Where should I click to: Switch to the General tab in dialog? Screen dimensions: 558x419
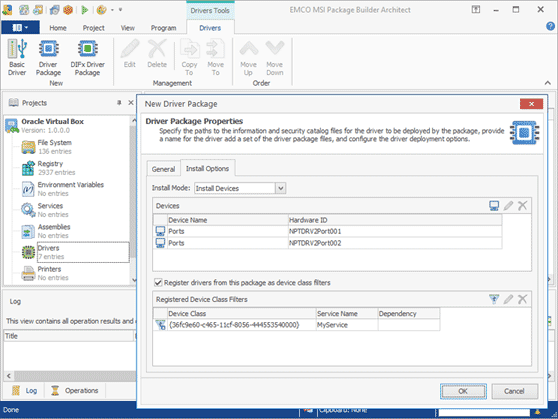point(163,169)
